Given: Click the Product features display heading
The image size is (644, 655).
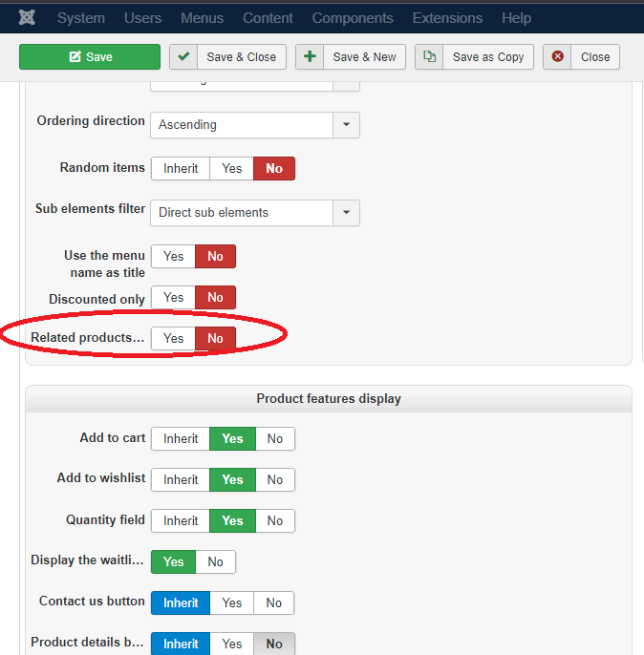Looking at the screenshot, I should pyautogui.click(x=329, y=398).
